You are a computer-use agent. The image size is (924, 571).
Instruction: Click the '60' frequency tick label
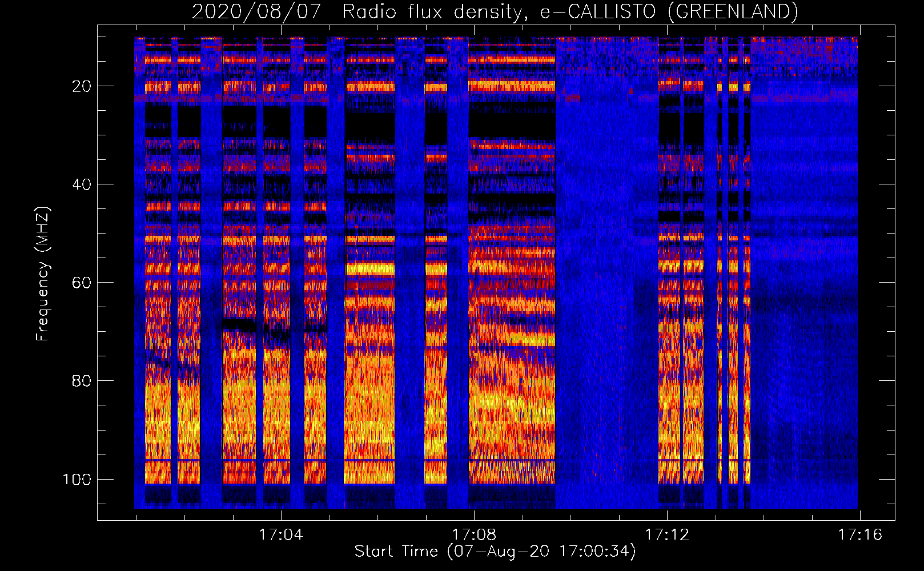click(x=82, y=283)
